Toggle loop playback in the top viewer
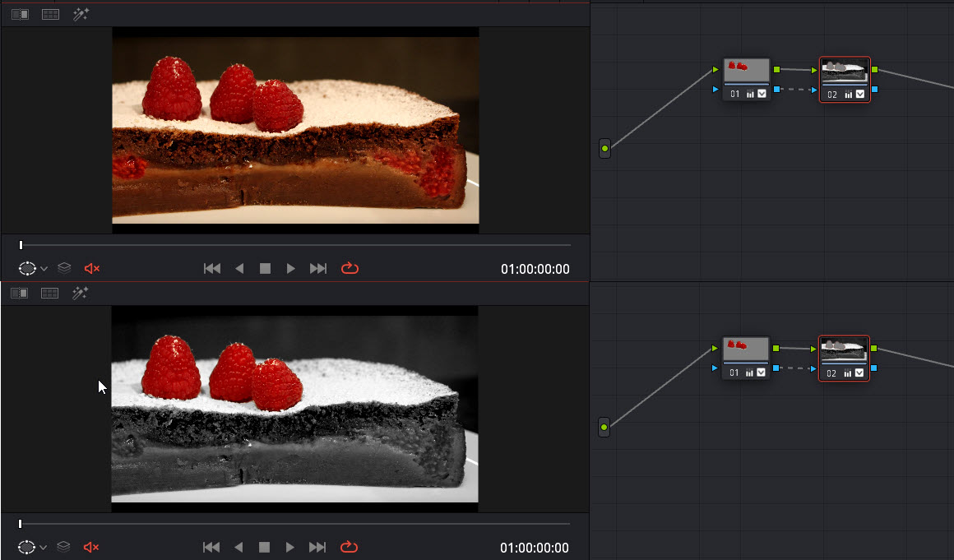 pyautogui.click(x=350, y=269)
